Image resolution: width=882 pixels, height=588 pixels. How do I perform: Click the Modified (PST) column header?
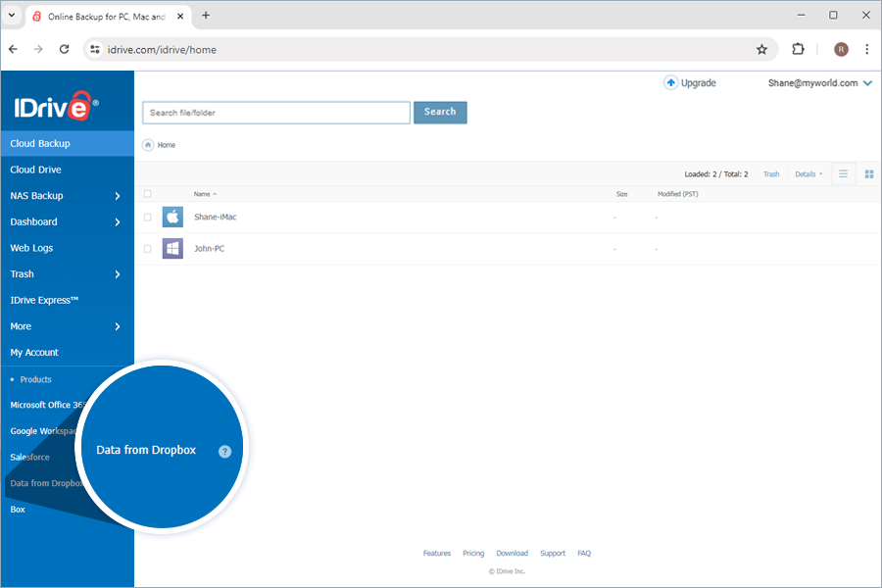678,194
